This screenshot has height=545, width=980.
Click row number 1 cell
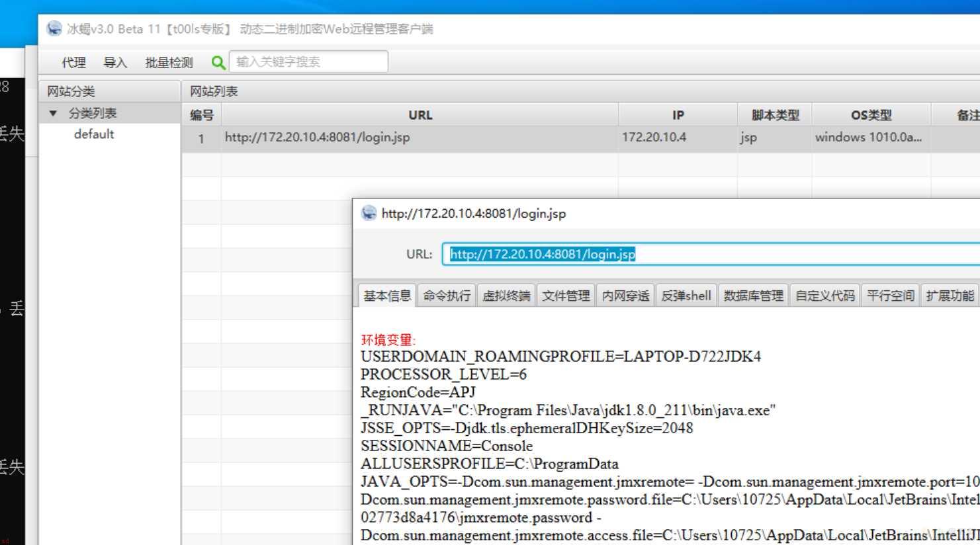(x=201, y=139)
